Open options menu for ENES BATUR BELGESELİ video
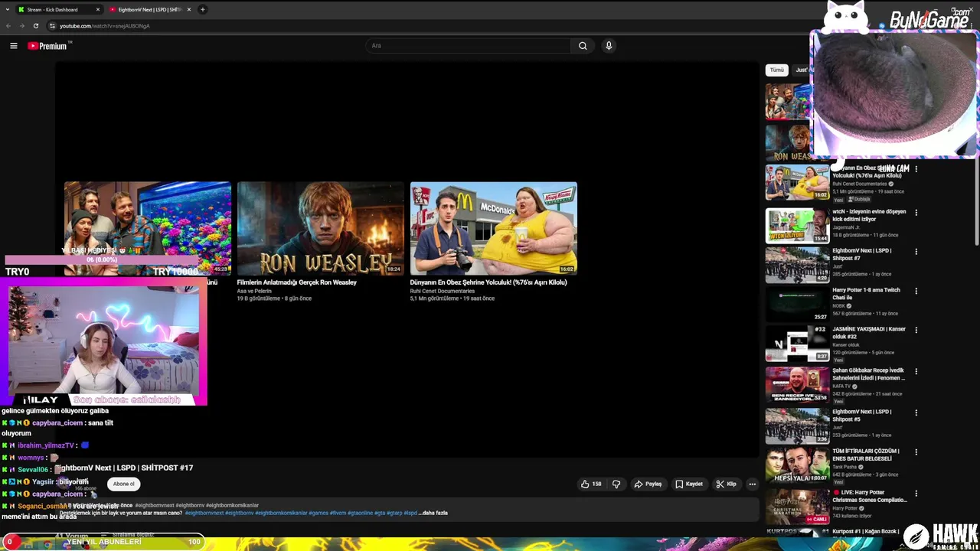 [x=916, y=452]
